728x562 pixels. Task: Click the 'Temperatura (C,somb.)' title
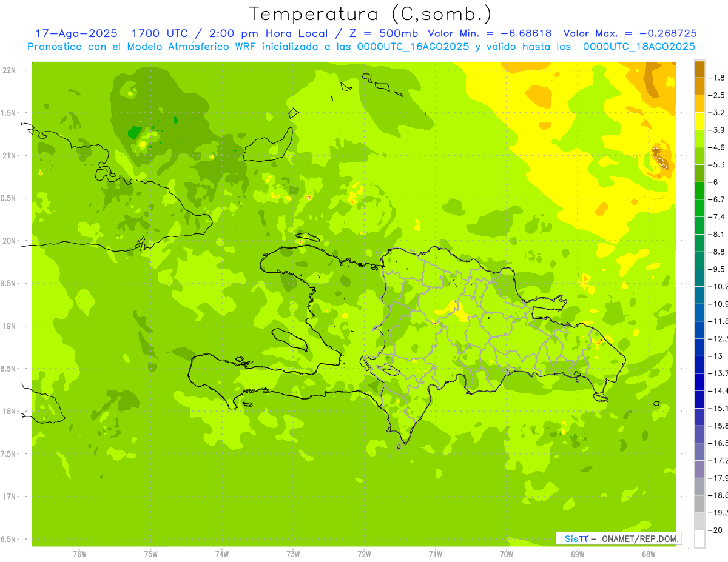click(370, 13)
